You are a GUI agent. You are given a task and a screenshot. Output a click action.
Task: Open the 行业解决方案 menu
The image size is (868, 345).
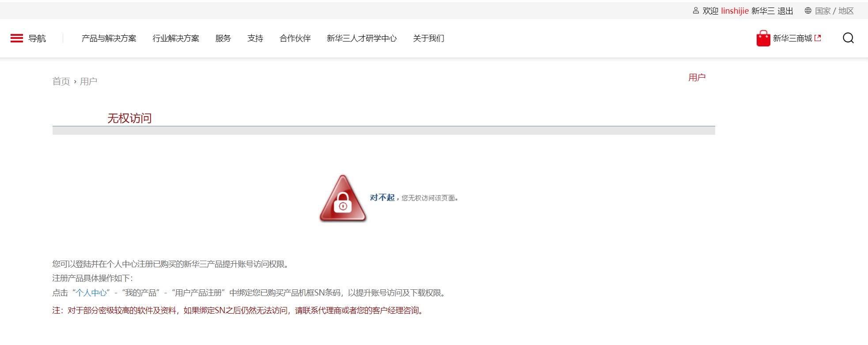pos(176,38)
